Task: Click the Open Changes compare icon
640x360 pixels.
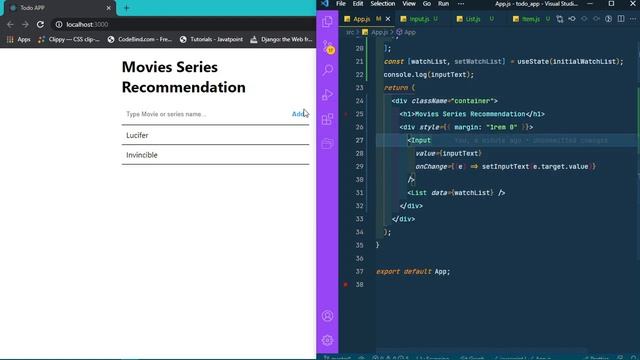Action: tap(560, 19)
